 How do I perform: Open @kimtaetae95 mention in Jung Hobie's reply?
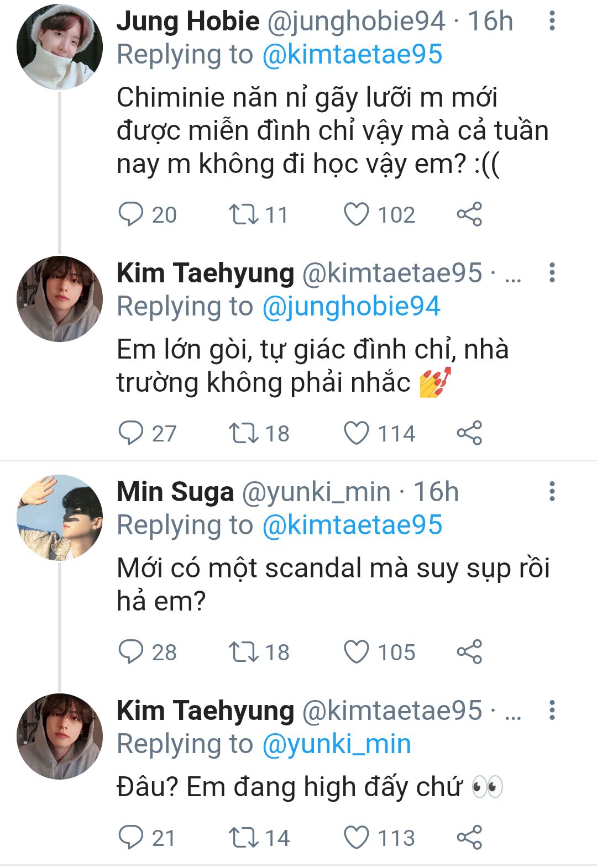(x=352, y=54)
